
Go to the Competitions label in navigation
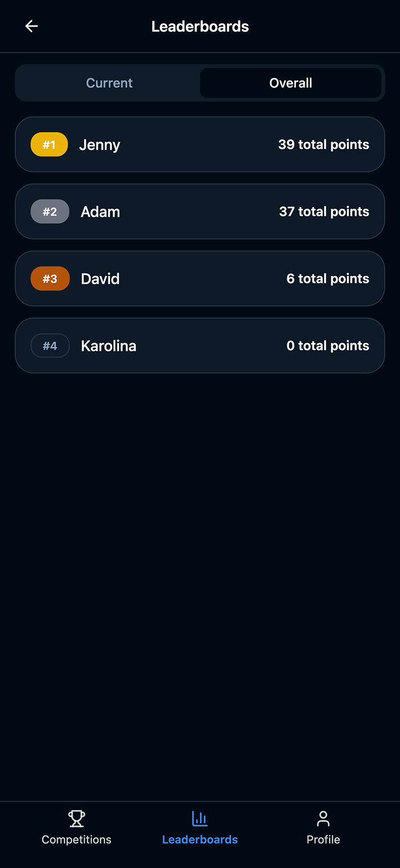(x=77, y=840)
